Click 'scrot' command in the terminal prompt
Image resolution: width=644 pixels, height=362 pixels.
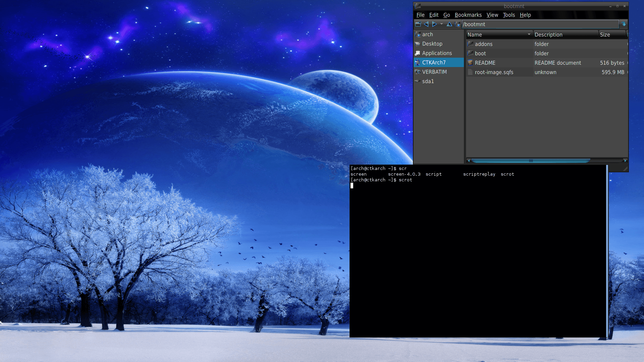coord(405,180)
